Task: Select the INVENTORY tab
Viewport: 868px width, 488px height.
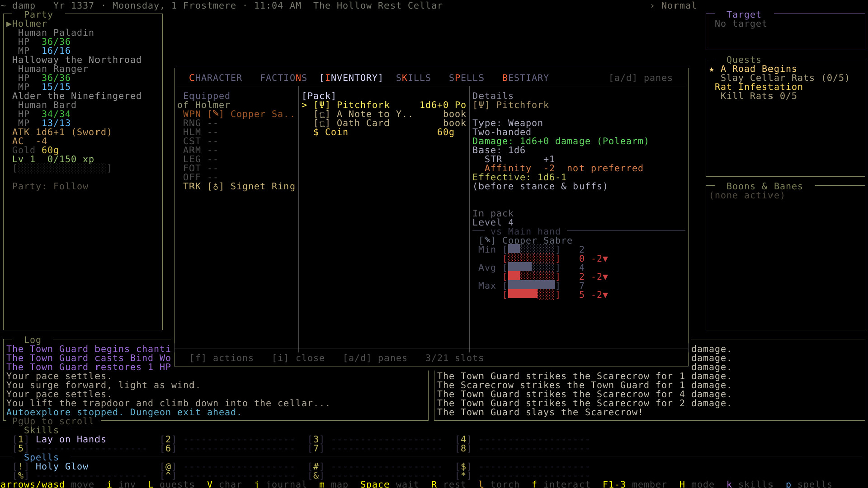Action: tap(351, 78)
